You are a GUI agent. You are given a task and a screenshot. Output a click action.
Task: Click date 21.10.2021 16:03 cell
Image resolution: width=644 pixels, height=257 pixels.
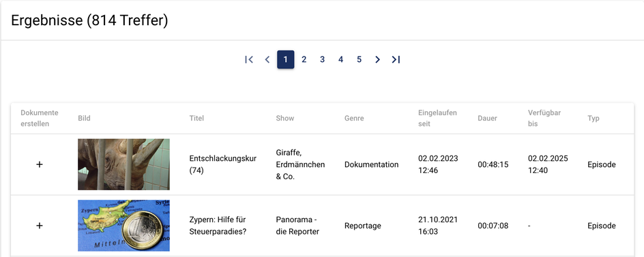tap(438, 226)
